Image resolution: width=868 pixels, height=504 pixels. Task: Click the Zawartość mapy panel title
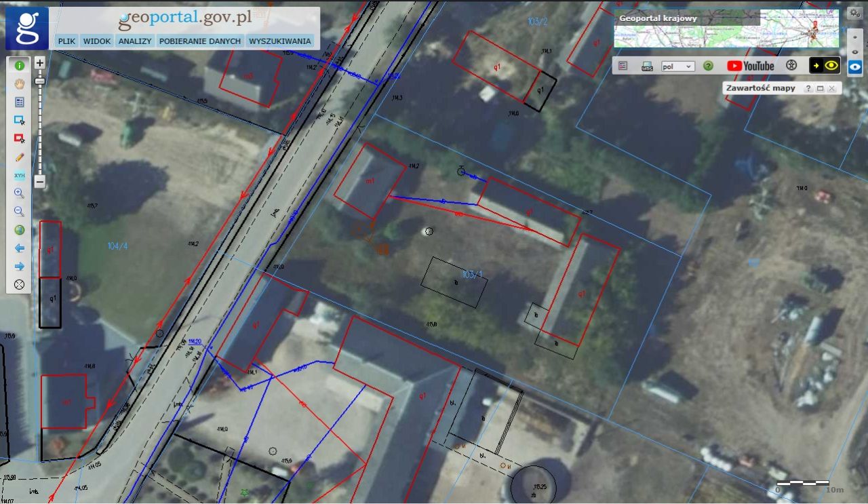[x=760, y=88]
